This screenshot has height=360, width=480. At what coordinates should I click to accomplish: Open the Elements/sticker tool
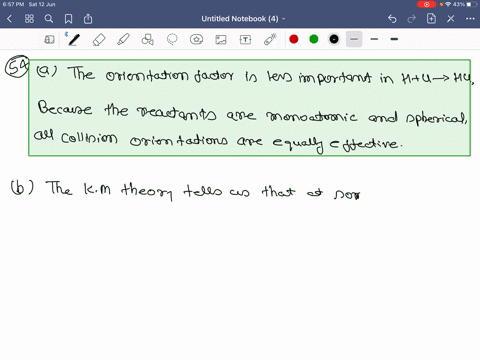coord(196,40)
